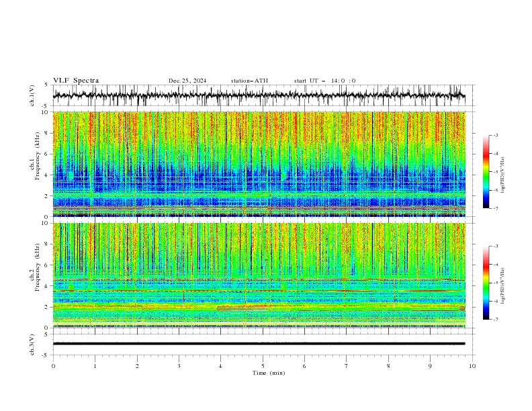Click the time axis tick "7"
The image size is (532, 411).
click(347, 366)
